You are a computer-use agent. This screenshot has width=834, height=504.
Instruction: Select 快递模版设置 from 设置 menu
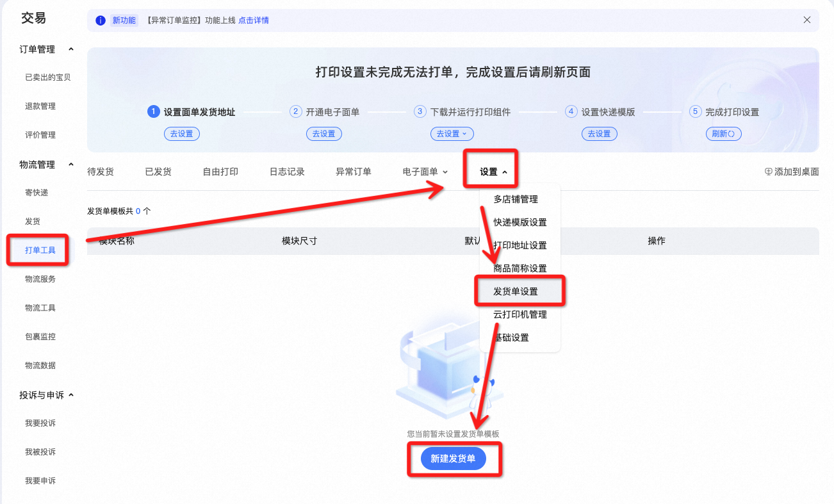pyautogui.click(x=520, y=222)
